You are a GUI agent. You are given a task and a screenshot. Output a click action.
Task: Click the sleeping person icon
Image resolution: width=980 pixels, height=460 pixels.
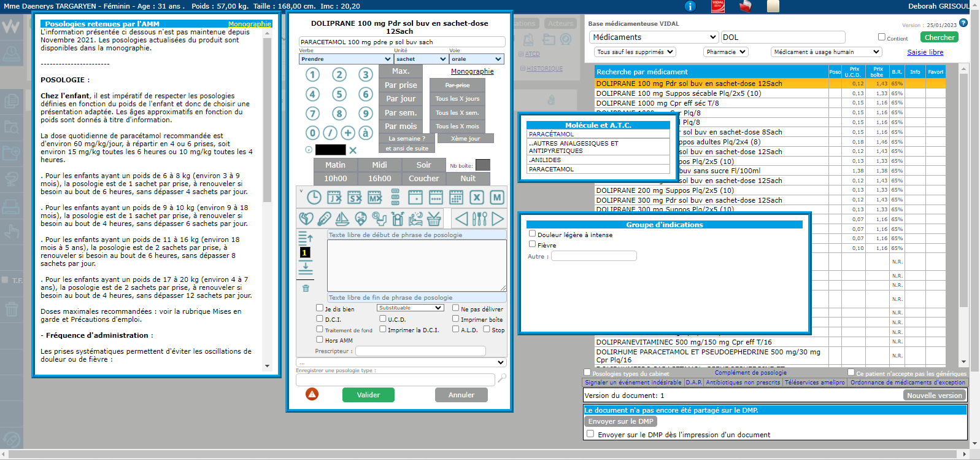pyautogui.click(x=416, y=218)
